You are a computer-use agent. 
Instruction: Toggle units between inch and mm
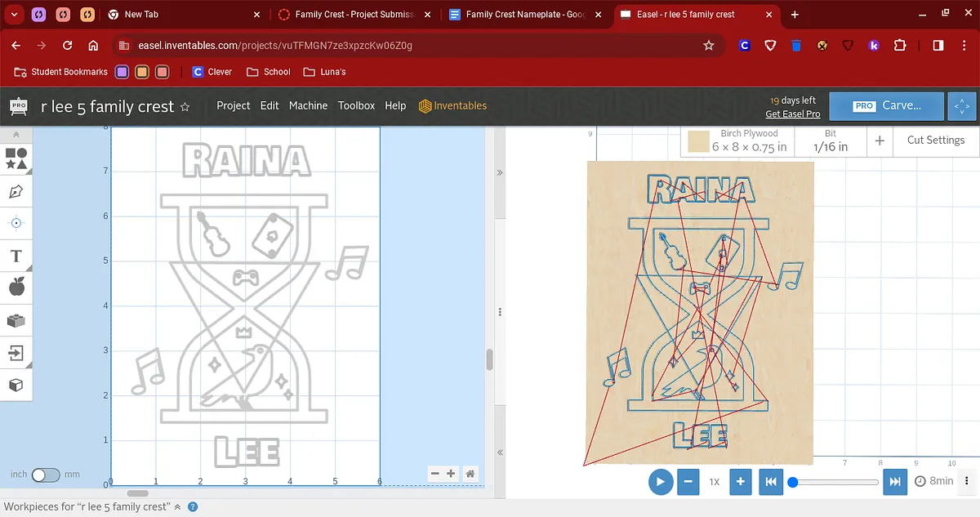click(x=46, y=475)
